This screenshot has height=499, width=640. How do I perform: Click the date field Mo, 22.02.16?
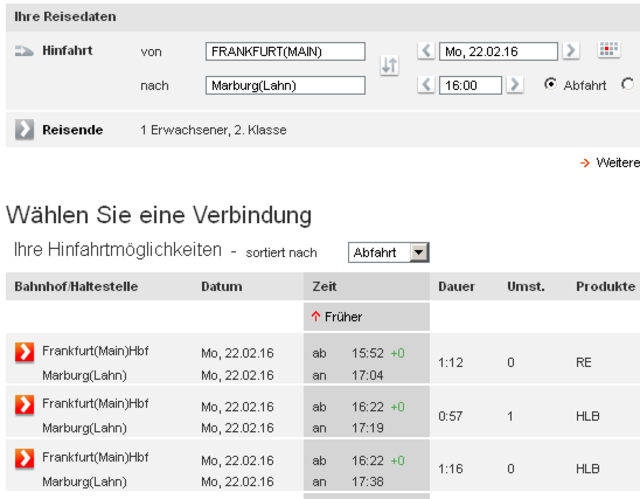pyautogui.click(x=498, y=51)
